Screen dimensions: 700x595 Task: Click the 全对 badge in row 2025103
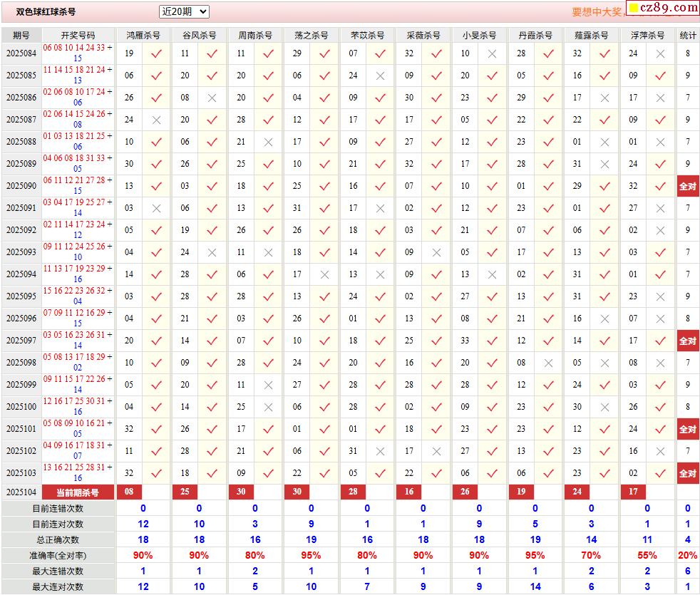tap(687, 474)
